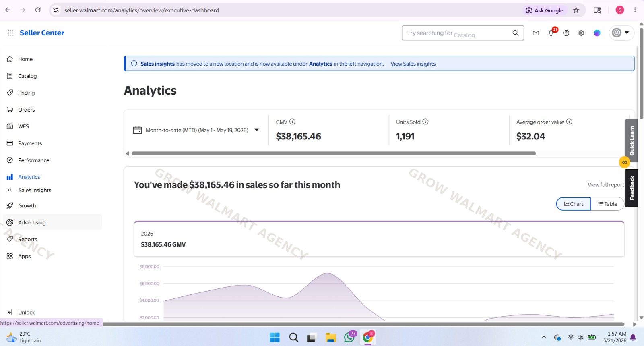Select Analytics in the sidebar
Image resolution: width=644 pixels, height=346 pixels.
click(x=29, y=177)
